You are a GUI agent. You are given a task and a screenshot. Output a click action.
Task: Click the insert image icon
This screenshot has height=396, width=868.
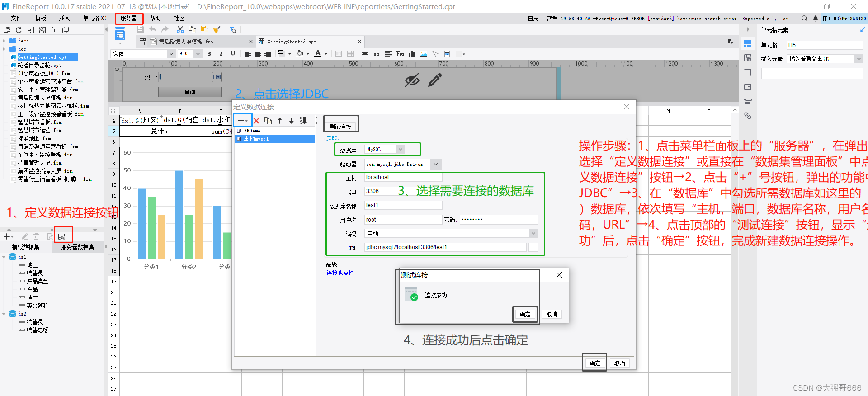click(x=424, y=54)
